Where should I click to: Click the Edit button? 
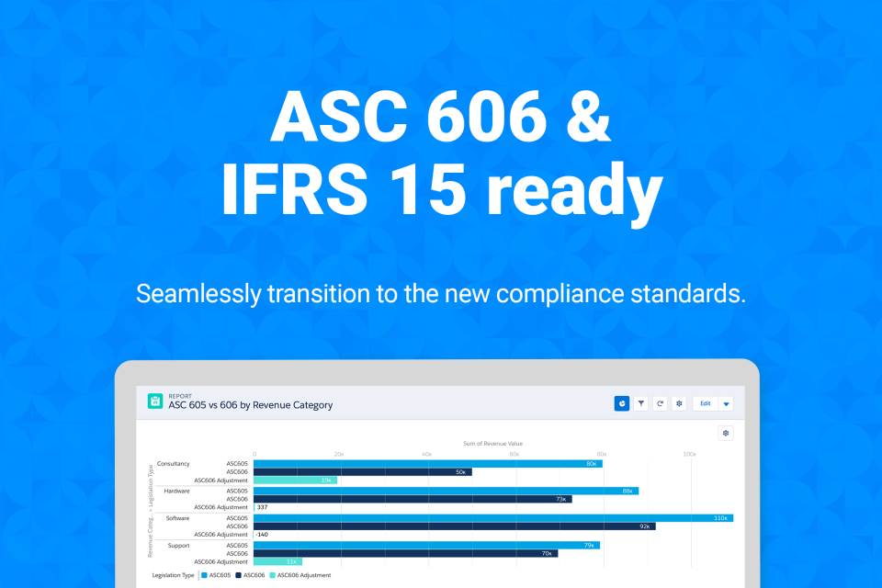point(705,403)
